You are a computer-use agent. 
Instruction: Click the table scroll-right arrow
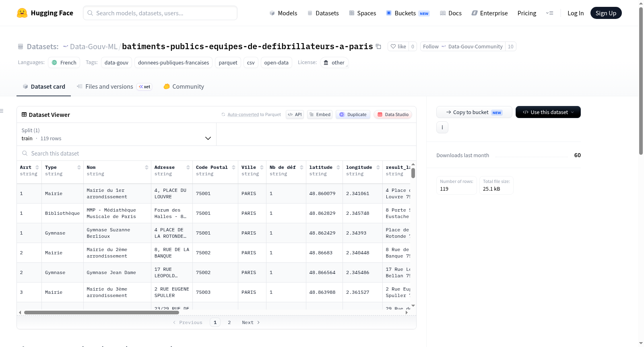pyautogui.click(x=407, y=312)
